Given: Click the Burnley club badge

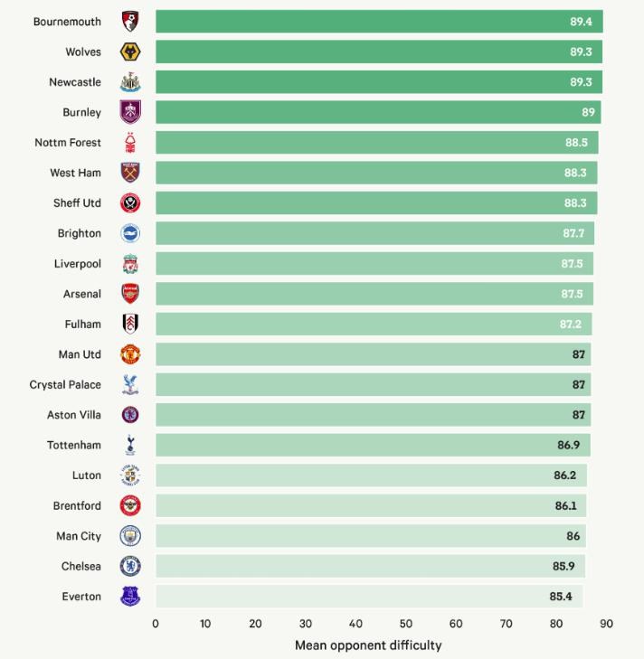Looking at the screenshot, I should [130, 112].
